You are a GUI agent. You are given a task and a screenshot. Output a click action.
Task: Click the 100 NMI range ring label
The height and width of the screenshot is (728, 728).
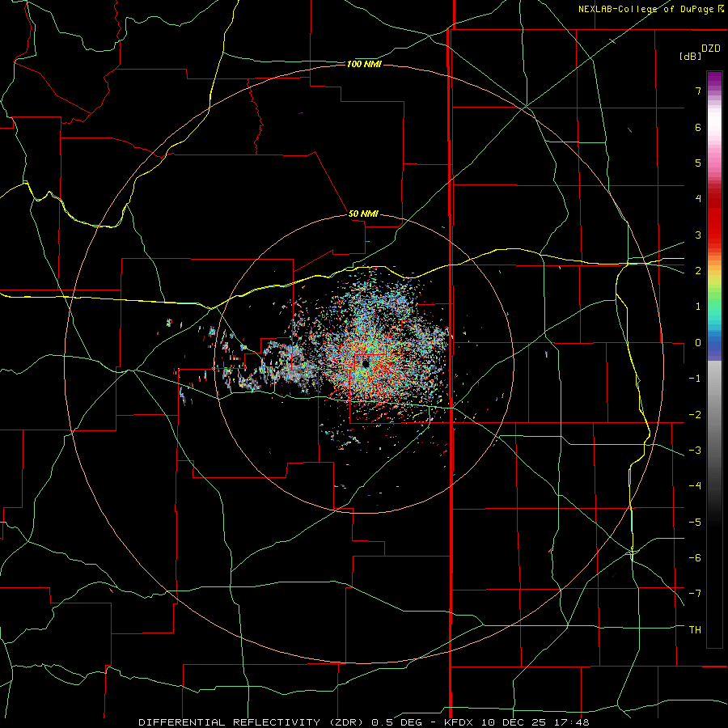[x=364, y=64]
